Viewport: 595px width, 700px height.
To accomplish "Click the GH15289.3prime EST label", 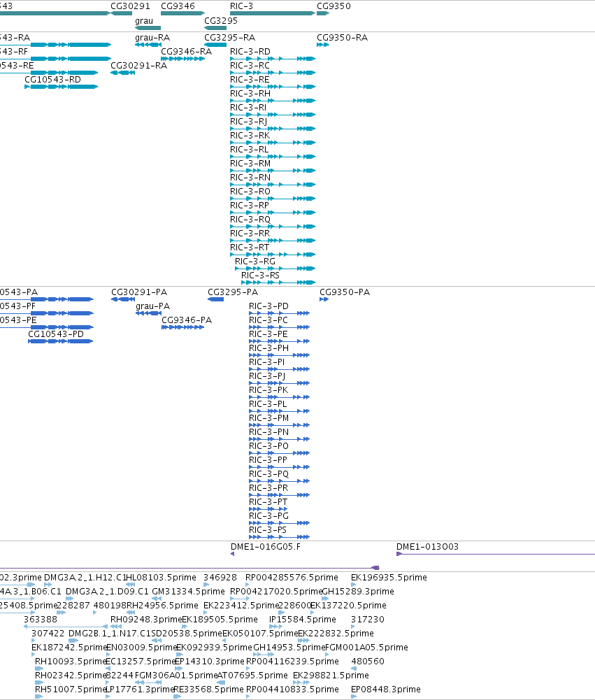I will click(358, 592).
